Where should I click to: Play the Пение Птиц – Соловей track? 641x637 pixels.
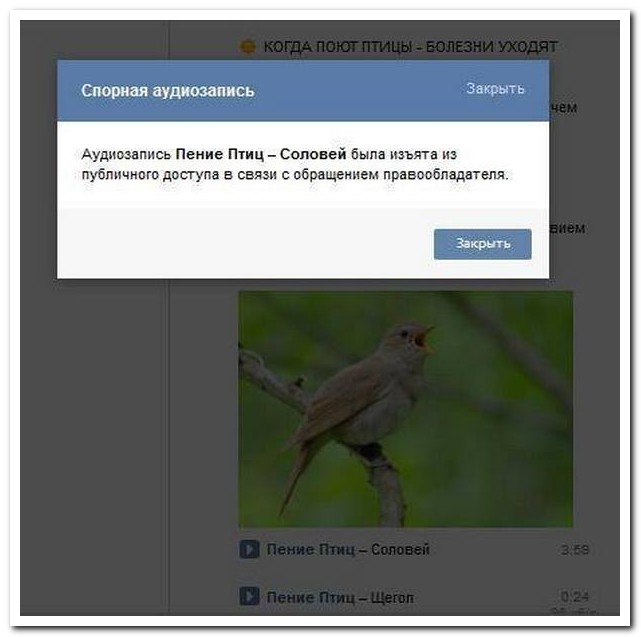(249, 549)
